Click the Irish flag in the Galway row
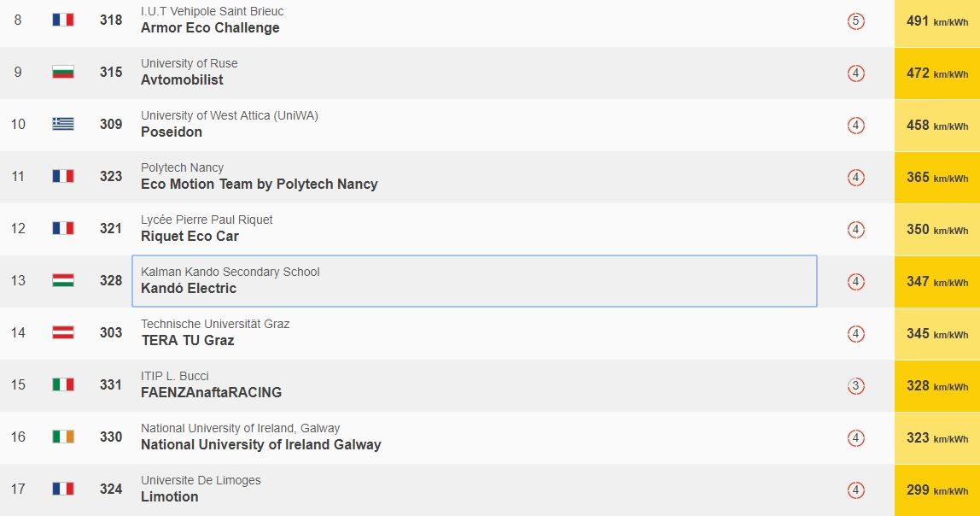This screenshot has height=516, width=980. click(63, 437)
